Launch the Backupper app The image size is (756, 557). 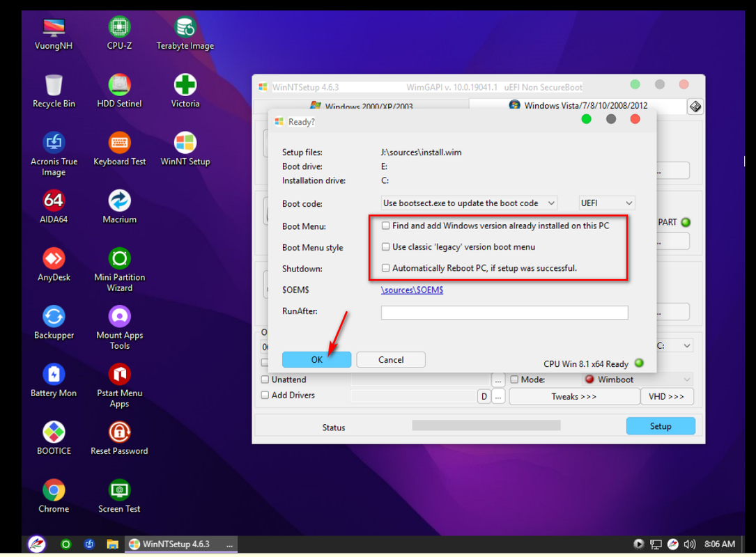pos(54,322)
